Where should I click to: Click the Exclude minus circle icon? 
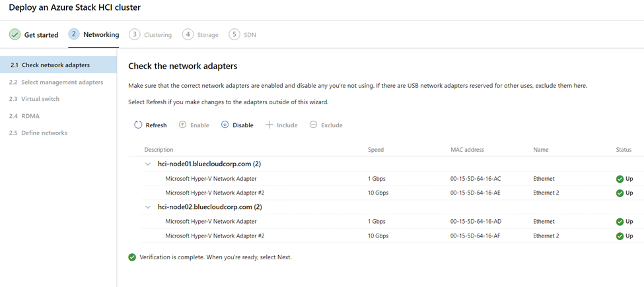tap(313, 125)
